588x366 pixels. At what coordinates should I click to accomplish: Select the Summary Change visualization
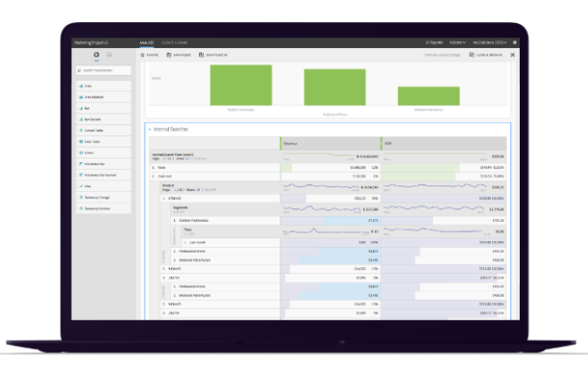104,197
